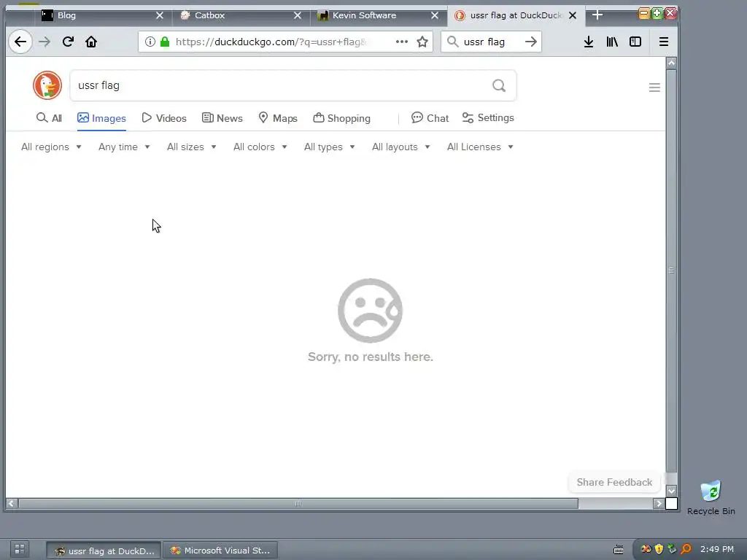Open a new browser tab

pos(597,15)
